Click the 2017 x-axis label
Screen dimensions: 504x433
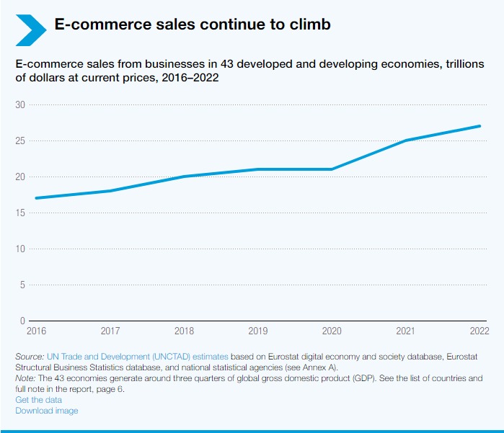110,331
